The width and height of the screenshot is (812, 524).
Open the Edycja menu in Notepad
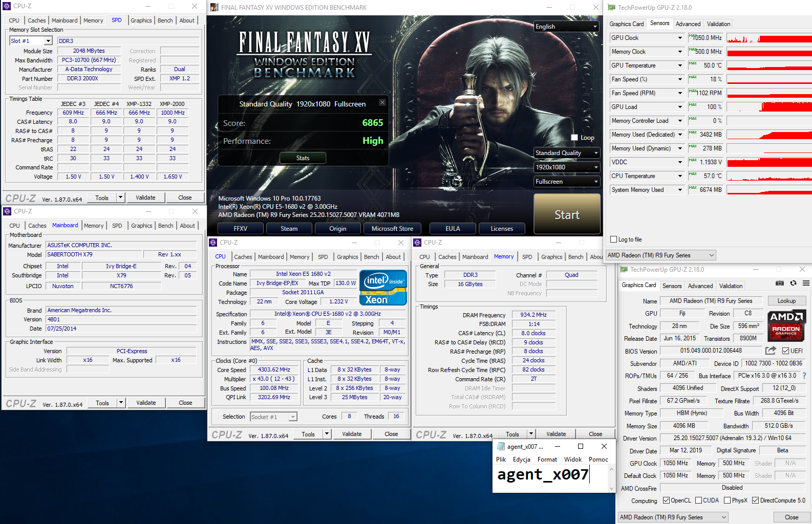pyautogui.click(x=521, y=460)
